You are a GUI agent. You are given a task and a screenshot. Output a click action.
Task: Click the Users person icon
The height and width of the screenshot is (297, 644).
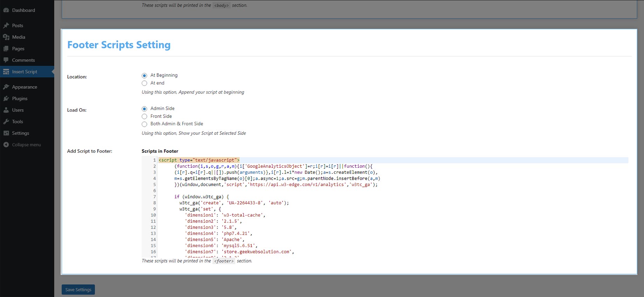(6, 110)
